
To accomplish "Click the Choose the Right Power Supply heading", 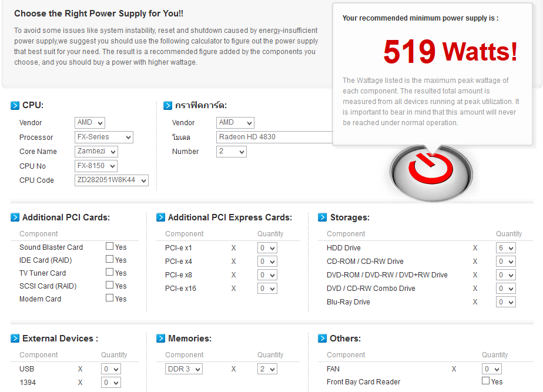I will click(x=99, y=14).
